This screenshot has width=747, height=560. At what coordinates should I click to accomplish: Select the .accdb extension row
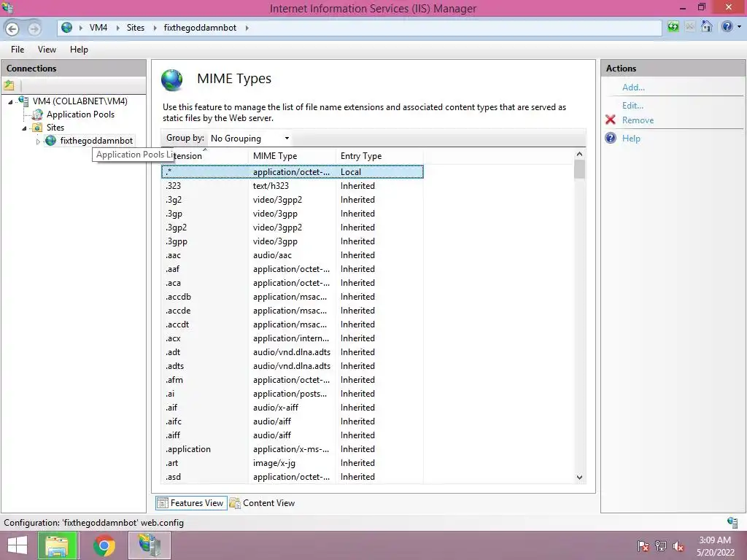point(293,297)
